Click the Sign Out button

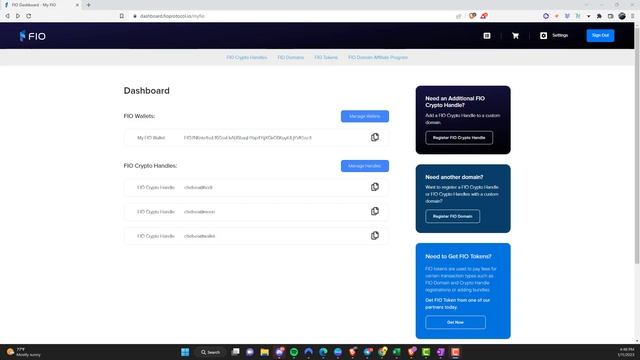point(600,36)
